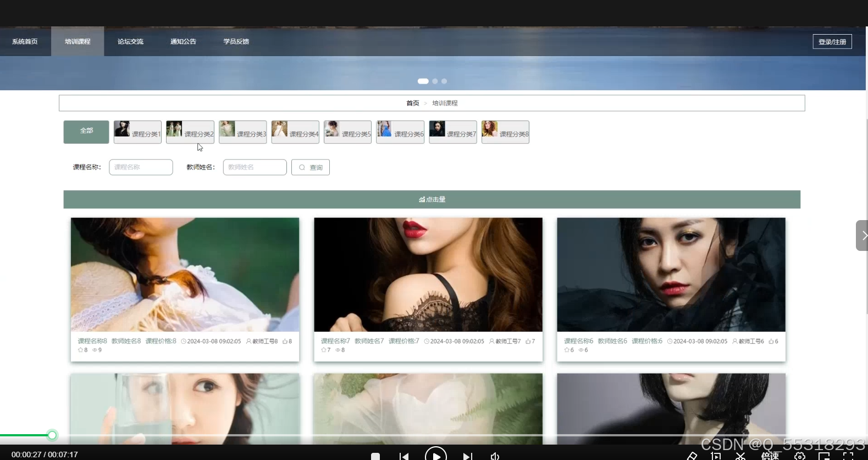Open the 课程名称6 course image
868x460 pixels.
click(x=671, y=275)
